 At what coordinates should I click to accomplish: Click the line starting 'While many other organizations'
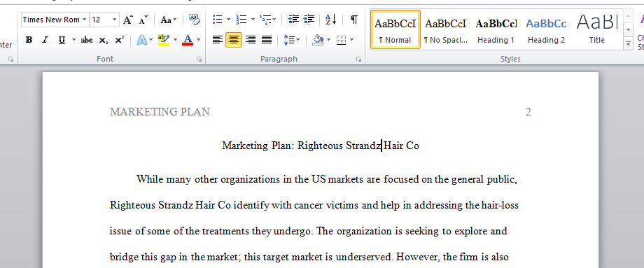coord(326,179)
